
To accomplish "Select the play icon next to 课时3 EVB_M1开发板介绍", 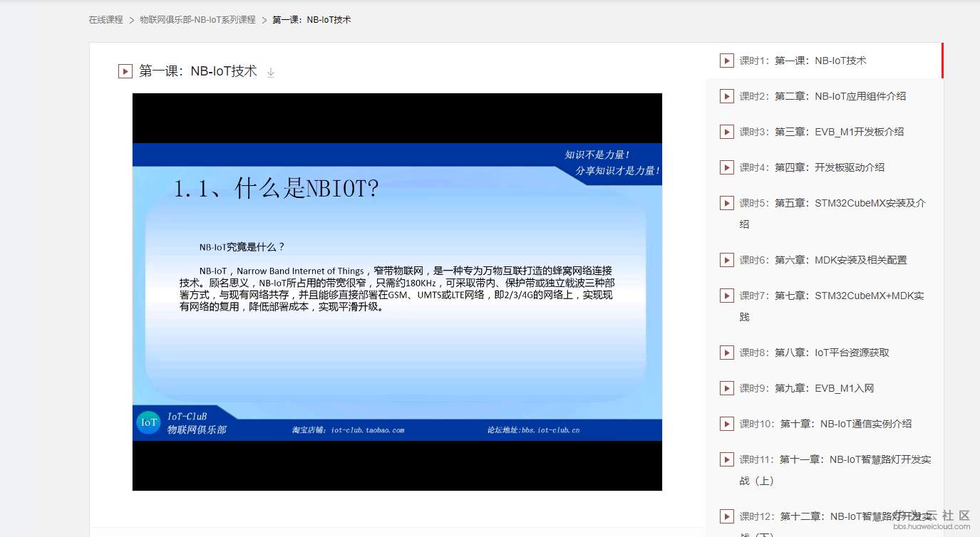I will 726,132.
